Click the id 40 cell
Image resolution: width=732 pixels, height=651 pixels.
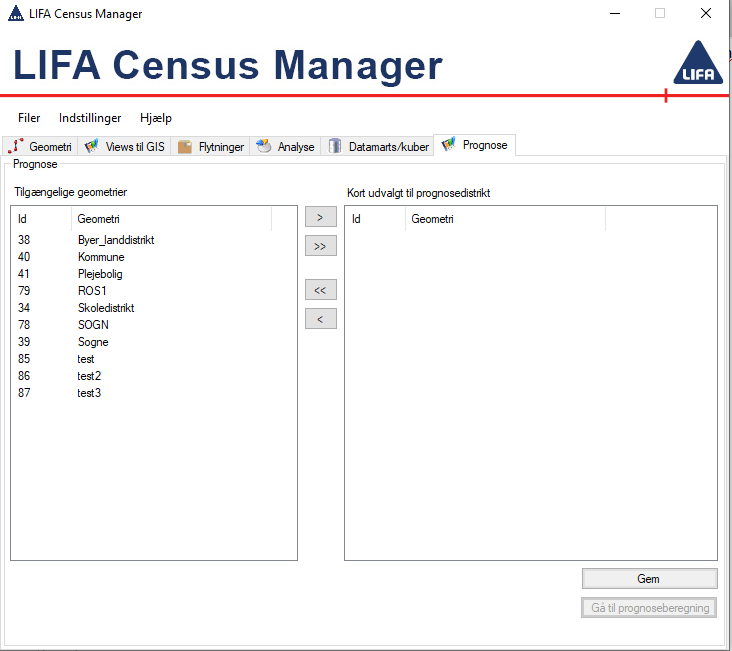[x=24, y=257]
